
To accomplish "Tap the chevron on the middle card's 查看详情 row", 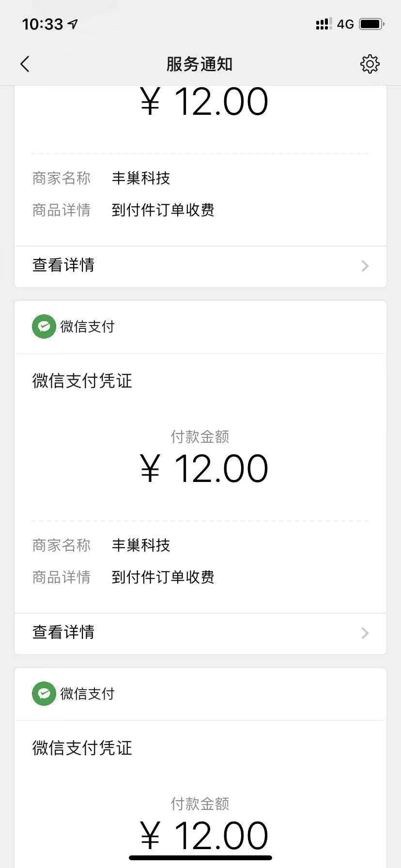I will pyautogui.click(x=365, y=633).
